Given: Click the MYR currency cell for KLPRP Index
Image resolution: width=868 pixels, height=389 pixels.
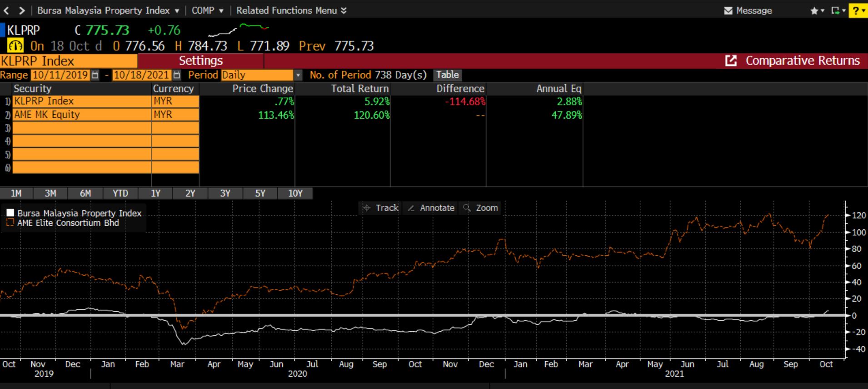Looking at the screenshot, I should (175, 101).
